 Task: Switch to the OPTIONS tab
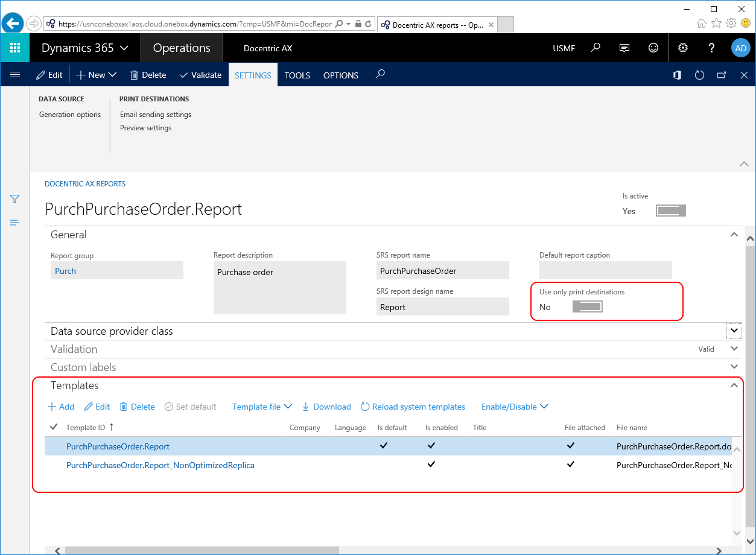point(341,75)
